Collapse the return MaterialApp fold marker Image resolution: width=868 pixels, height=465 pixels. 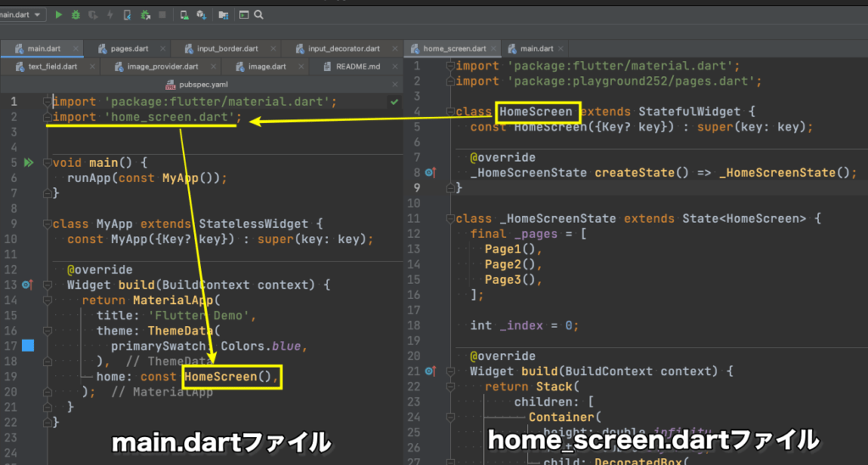pyautogui.click(x=47, y=300)
